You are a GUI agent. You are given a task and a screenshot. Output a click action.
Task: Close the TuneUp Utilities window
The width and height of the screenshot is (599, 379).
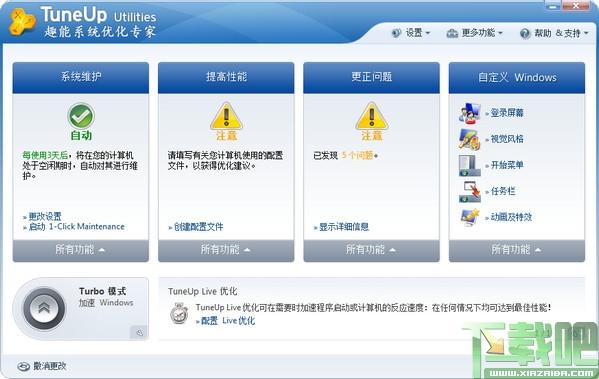click(576, 5)
